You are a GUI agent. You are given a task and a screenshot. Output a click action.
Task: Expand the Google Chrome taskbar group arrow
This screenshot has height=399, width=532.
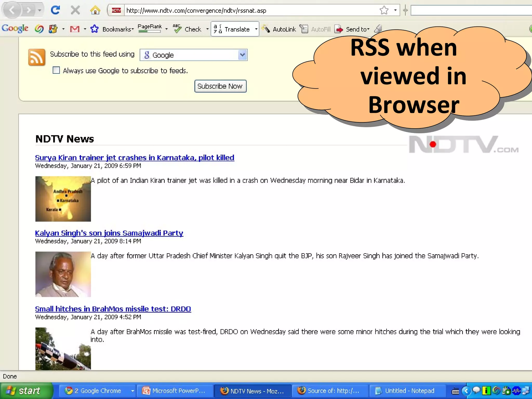pyautogui.click(x=132, y=391)
